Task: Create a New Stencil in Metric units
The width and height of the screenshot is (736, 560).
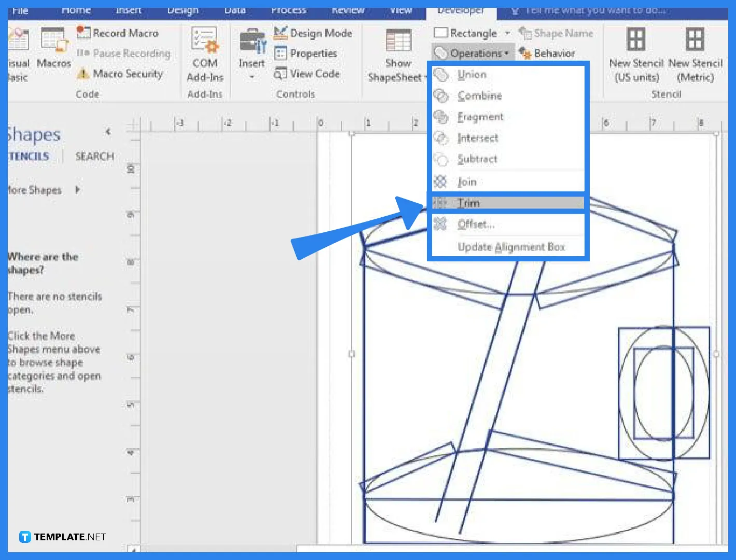Action: 695,54
